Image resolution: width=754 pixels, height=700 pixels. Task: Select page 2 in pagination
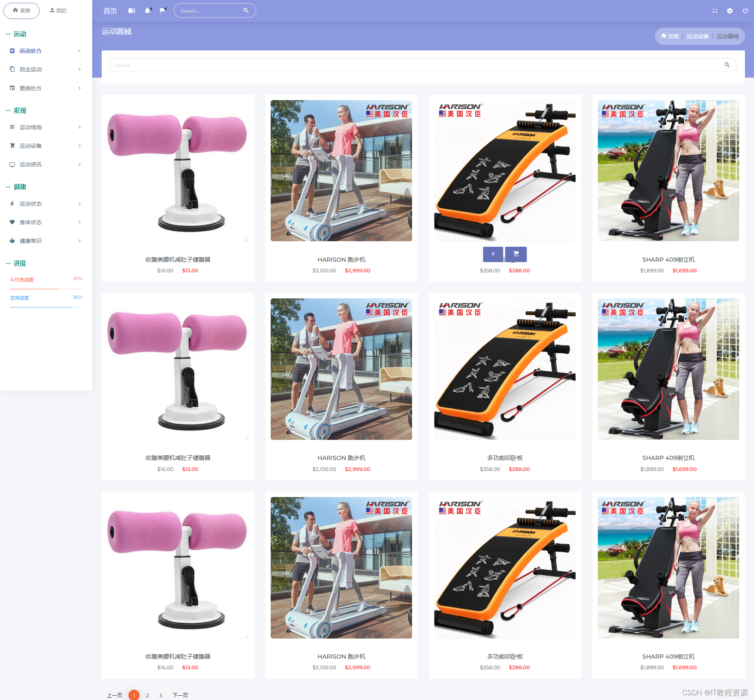click(x=147, y=695)
